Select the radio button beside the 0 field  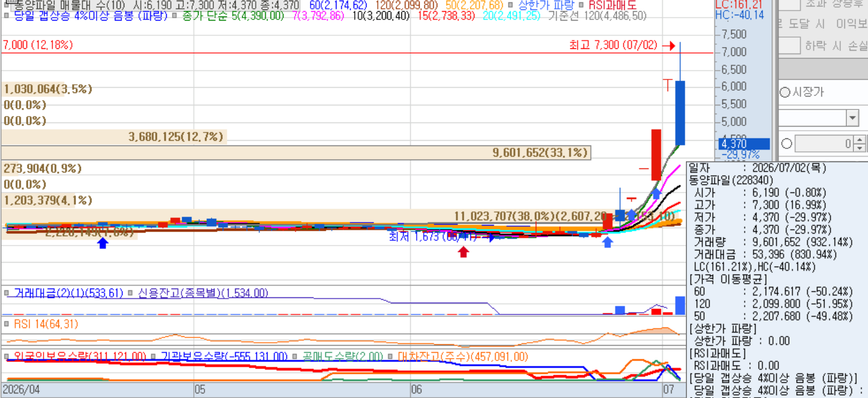tap(786, 143)
